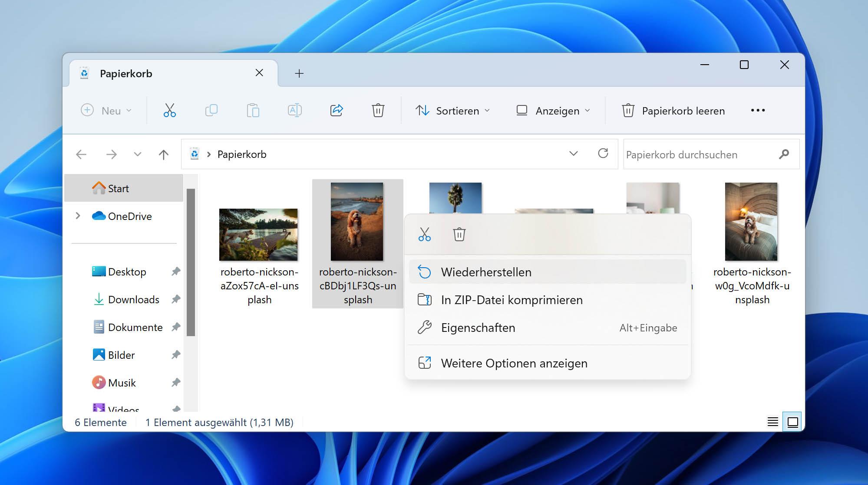
Task: Click the Cut scissors icon in toolbar
Action: [x=169, y=110]
